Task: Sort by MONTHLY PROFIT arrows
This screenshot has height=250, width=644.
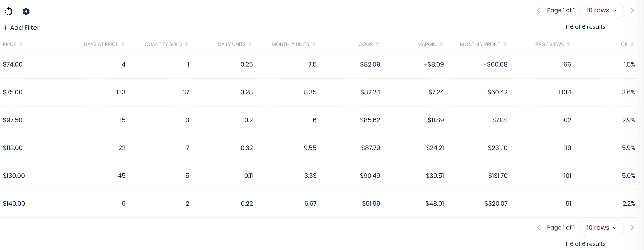Action: pyautogui.click(x=505, y=44)
